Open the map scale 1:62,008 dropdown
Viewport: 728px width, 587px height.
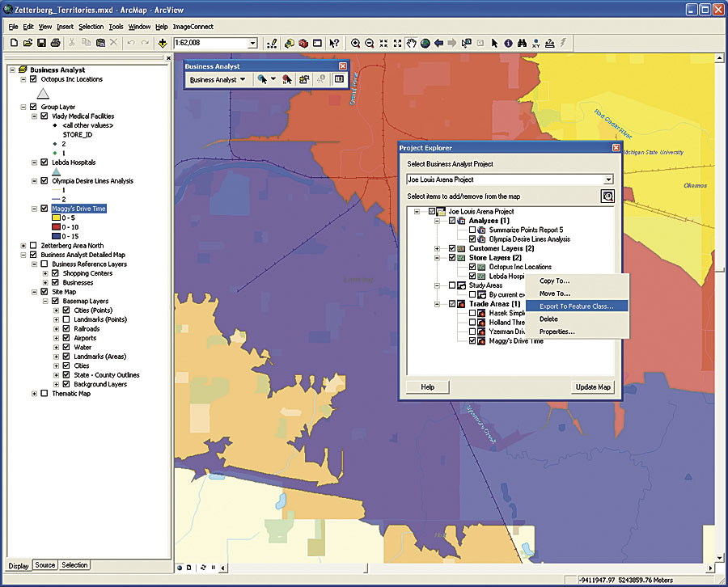coord(252,43)
